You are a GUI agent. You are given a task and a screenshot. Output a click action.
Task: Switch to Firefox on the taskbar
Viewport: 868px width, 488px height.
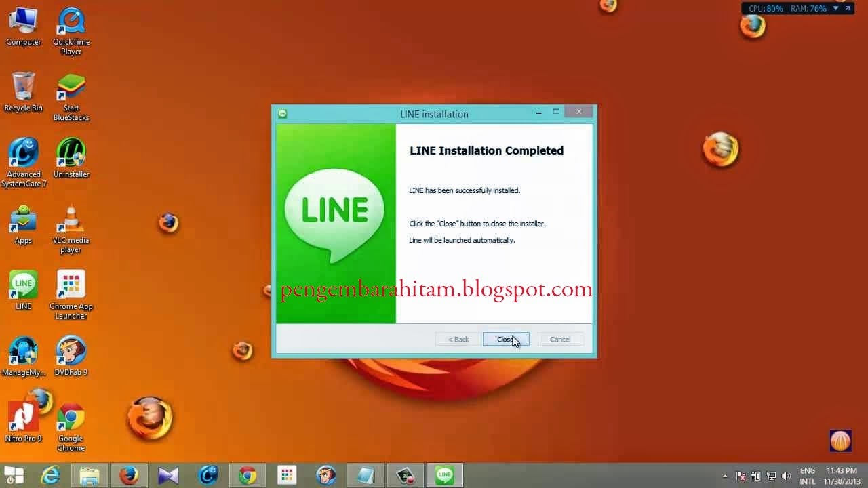[129, 475]
